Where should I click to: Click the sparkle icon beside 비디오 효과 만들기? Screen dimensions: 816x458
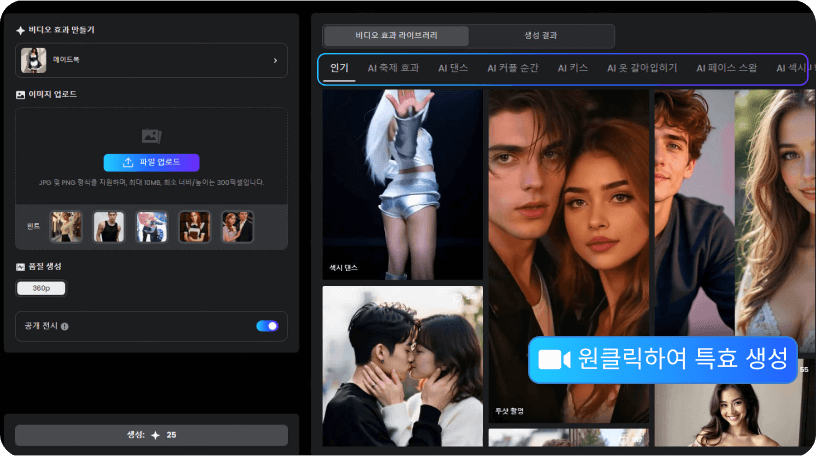(21, 30)
